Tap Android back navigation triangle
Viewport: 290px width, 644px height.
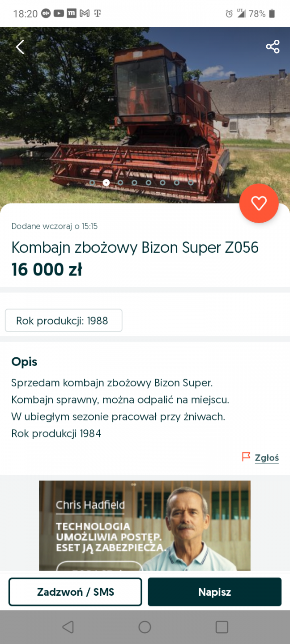pos(68,627)
